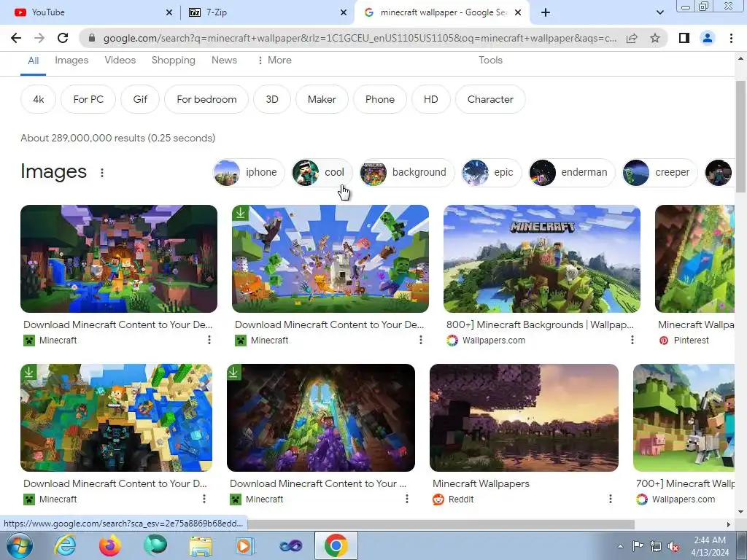Image resolution: width=747 pixels, height=560 pixels.
Task: Open options menu for Reddit result
Action: pyautogui.click(x=611, y=499)
